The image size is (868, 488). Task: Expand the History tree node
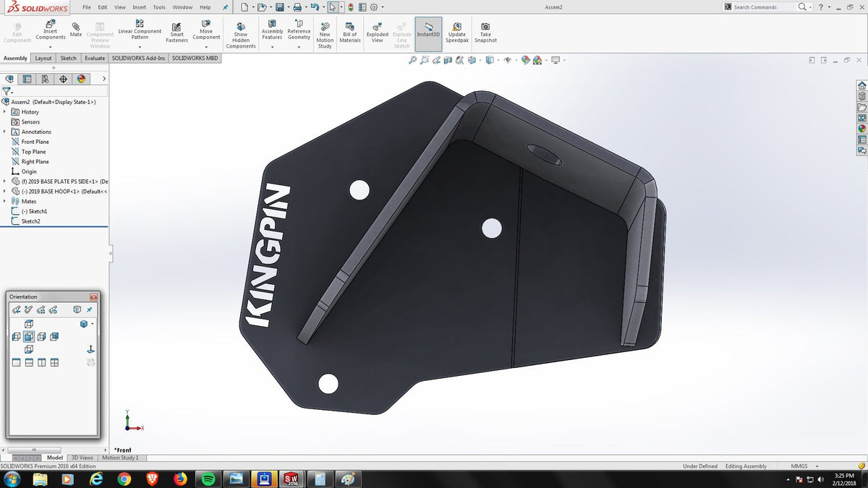[x=5, y=112]
